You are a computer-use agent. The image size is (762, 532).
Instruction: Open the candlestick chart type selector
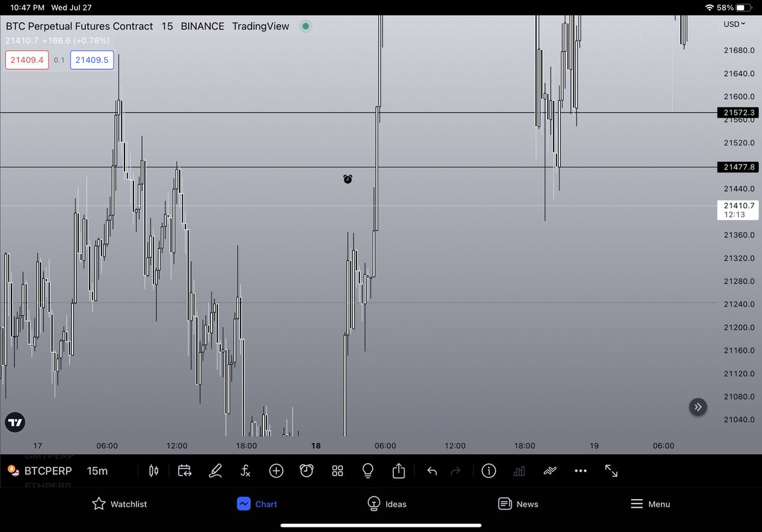point(152,471)
